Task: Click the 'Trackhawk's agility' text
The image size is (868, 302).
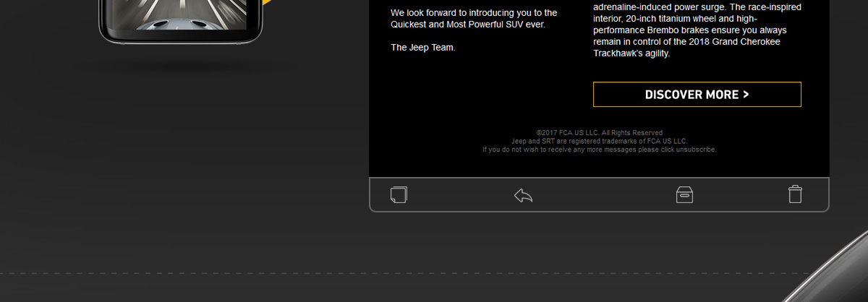Action: click(631, 53)
